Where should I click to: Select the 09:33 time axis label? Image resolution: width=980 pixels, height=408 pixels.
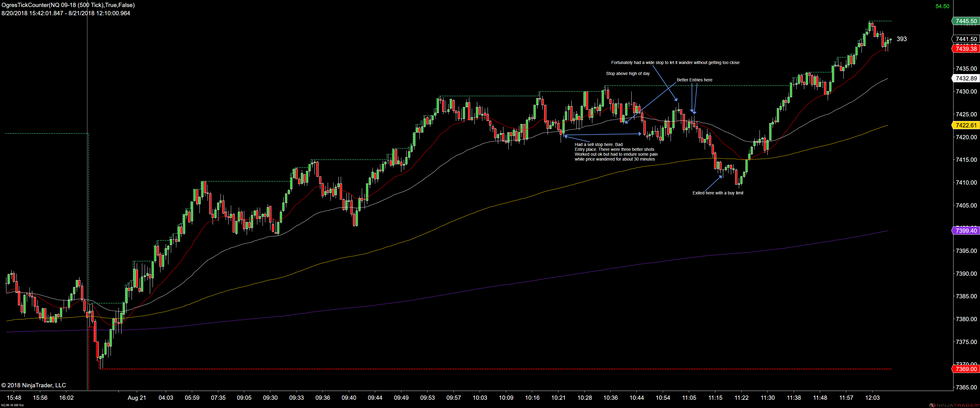click(x=297, y=398)
